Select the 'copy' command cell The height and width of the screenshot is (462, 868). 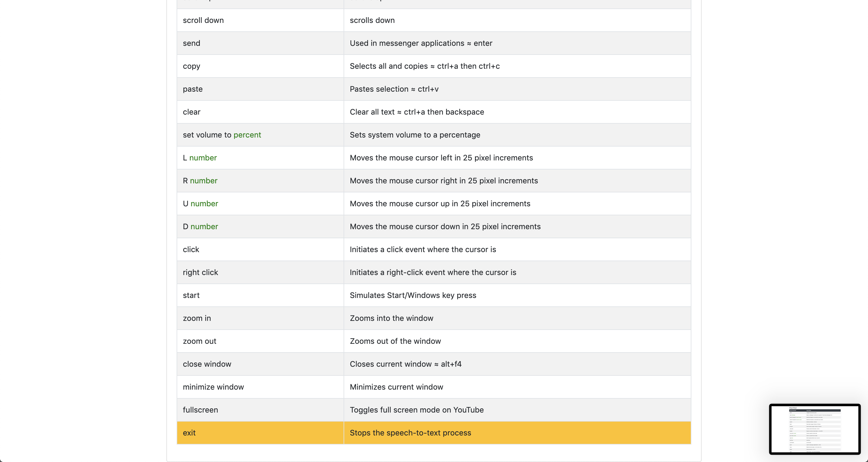[191, 66]
